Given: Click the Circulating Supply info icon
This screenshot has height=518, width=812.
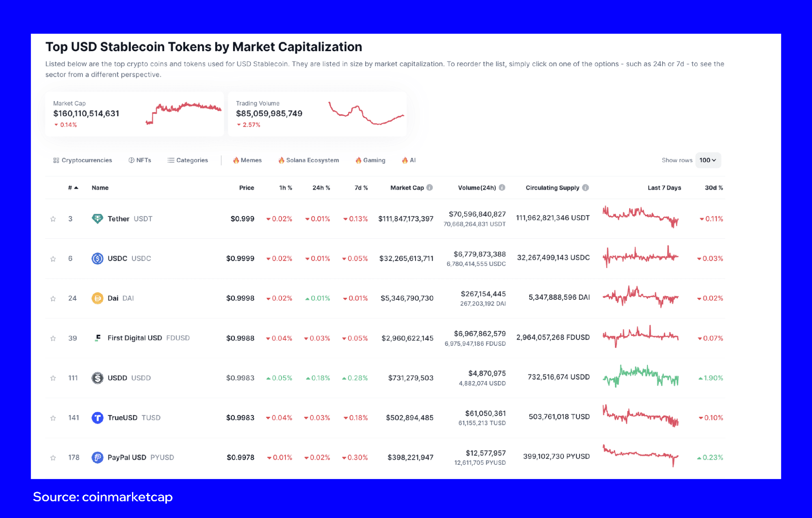Looking at the screenshot, I should [585, 188].
